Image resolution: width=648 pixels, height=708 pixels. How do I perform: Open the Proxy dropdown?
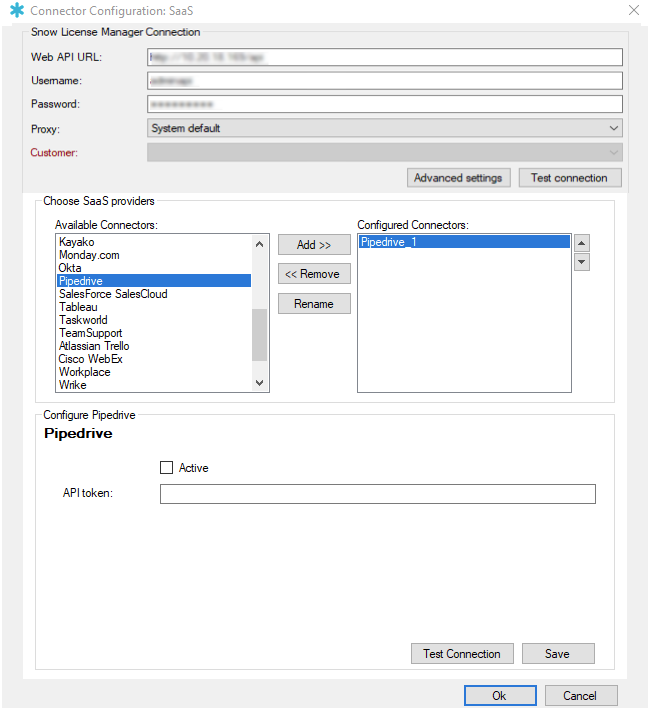[384, 128]
